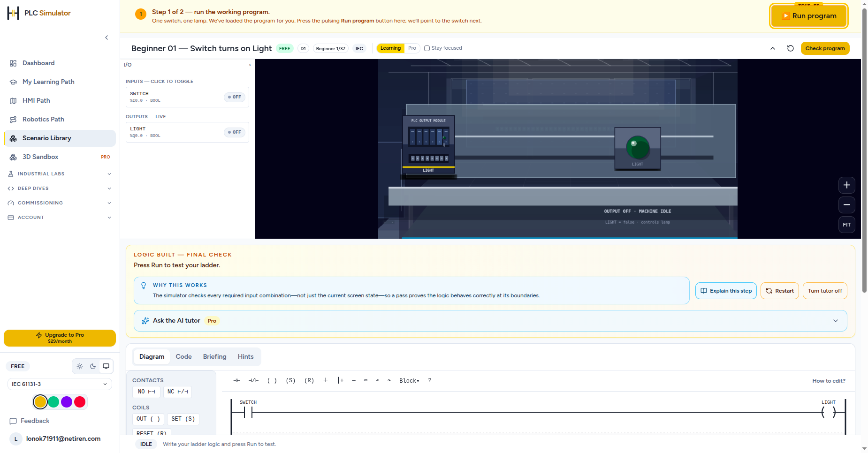Open My Learning Path
Screen dimensions: 868x453
click(x=60, y=82)
